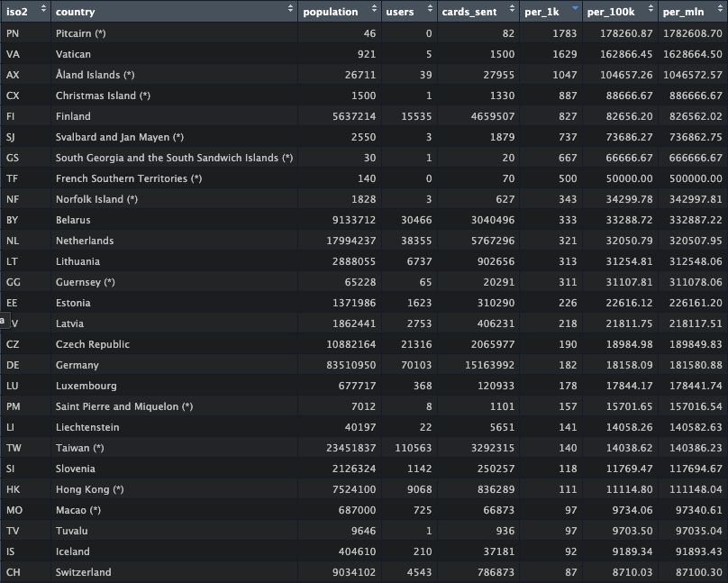Click the sort arrows on the per_100k column

click(651, 11)
